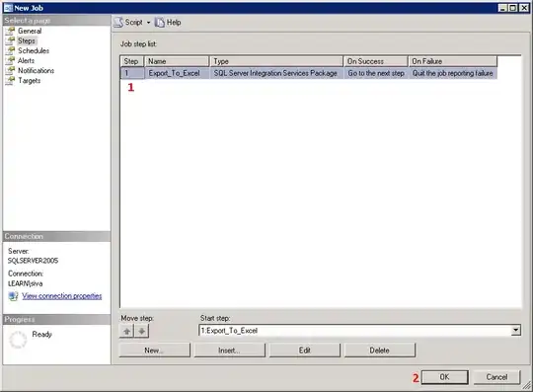Click the Notifications page icon
Image resolution: width=533 pixels, height=392 pixels.
point(10,70)
